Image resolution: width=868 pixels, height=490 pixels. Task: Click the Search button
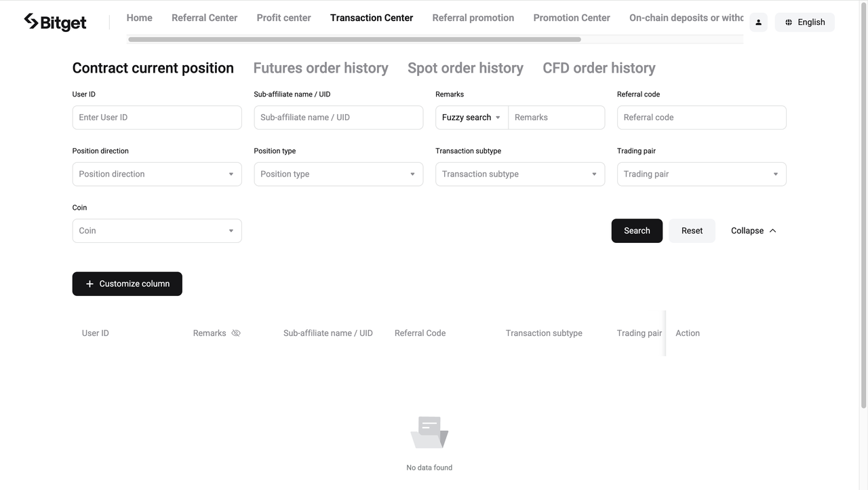(636, 230)
